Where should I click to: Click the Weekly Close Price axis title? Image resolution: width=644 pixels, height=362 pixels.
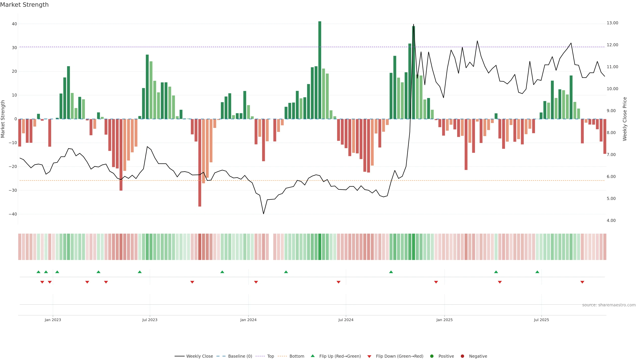tap(625, 119)
